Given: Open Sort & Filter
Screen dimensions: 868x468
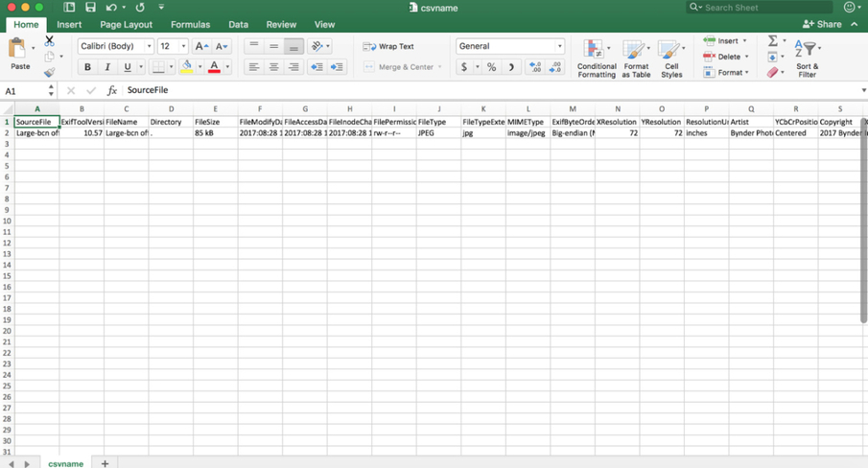Looking at the screenshot, I should point(808,58).
